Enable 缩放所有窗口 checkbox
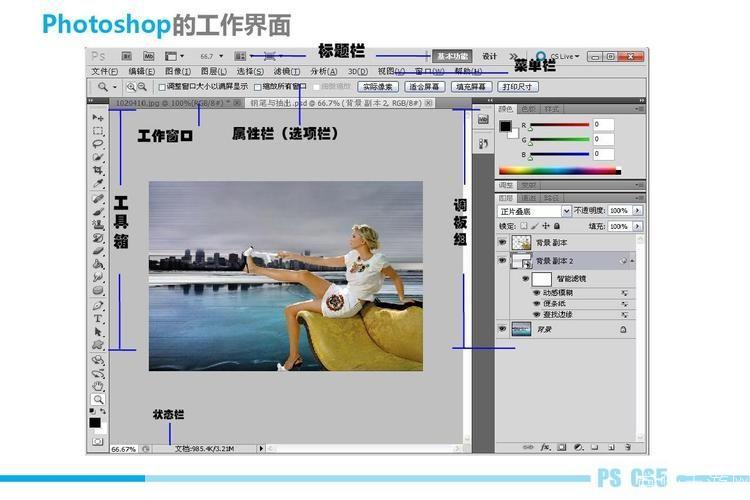 pos(258,87)
